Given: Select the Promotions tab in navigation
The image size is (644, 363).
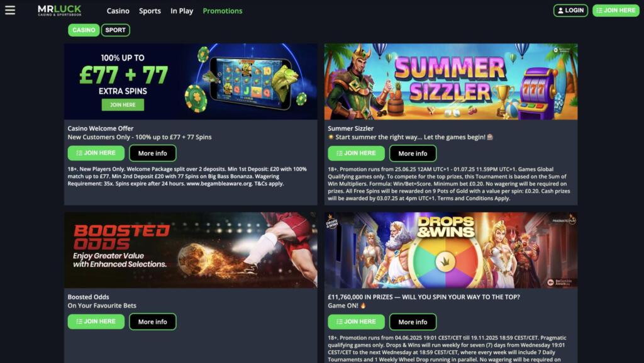Looking at the screenshot, I should point(223,11).
